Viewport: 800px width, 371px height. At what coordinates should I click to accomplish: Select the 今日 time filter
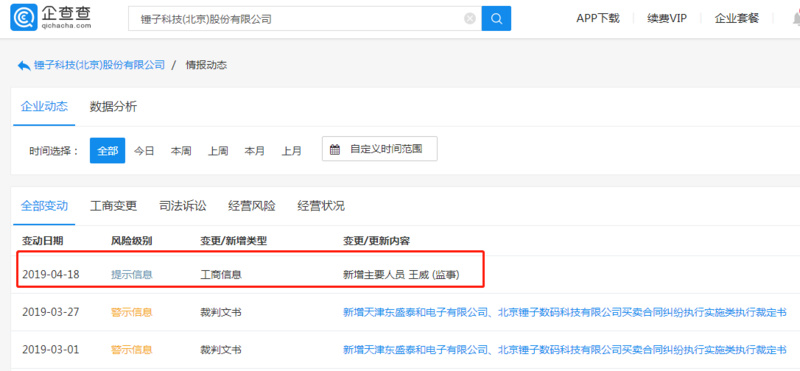(144, 151)
